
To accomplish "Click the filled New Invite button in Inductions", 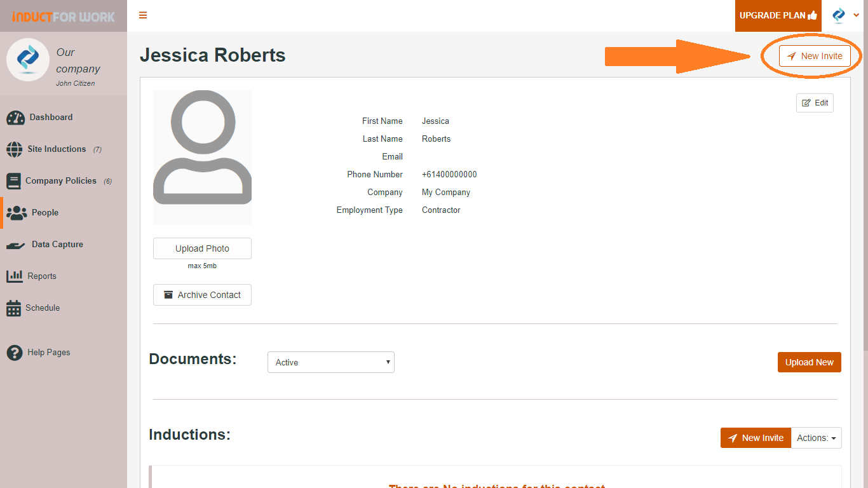I will pos(756,438).
